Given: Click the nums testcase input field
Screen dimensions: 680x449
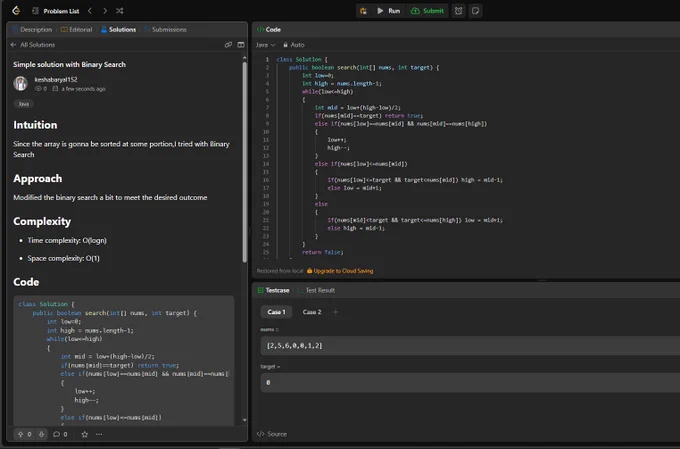Looking at the screenshot, I should pos(470,346).
